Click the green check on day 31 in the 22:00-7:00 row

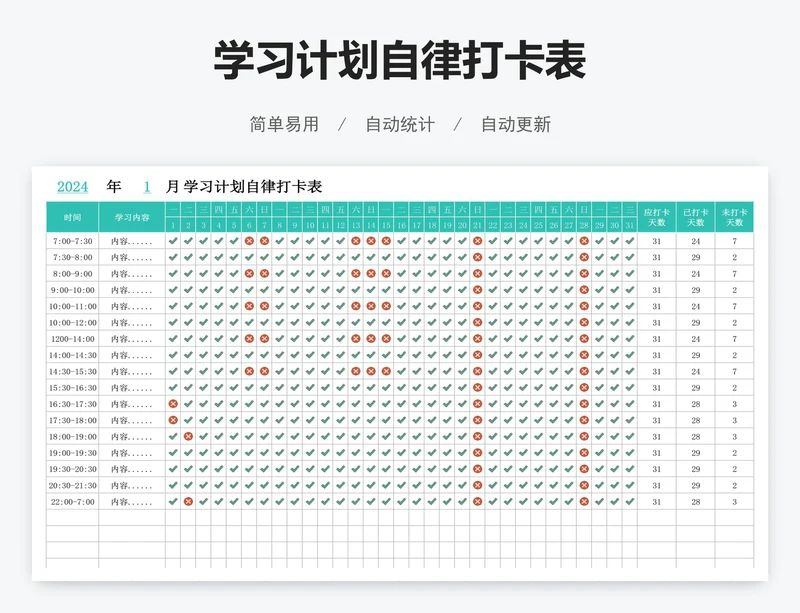(x=630, y=502)
